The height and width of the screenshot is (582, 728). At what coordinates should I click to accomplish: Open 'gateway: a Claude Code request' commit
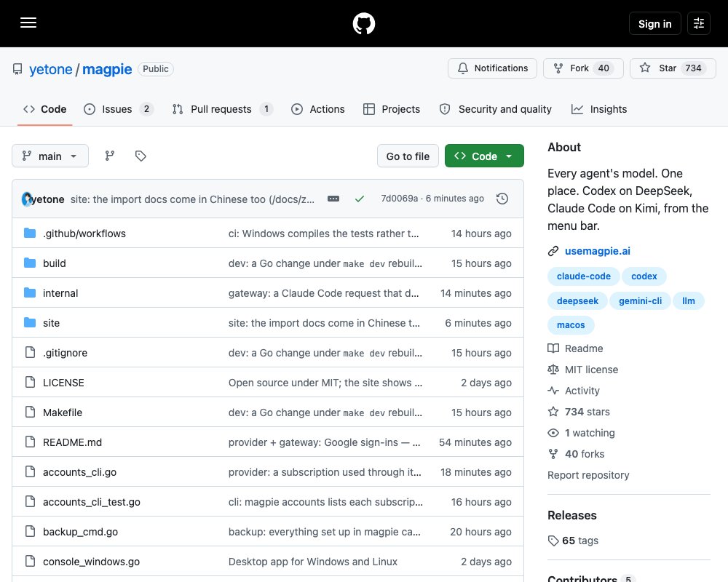(x=324, y=293)
